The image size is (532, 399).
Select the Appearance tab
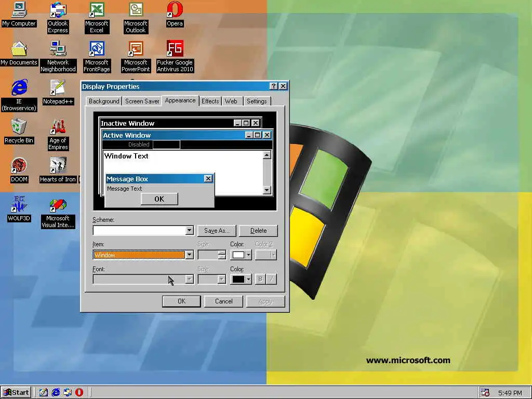click(180, 100)
